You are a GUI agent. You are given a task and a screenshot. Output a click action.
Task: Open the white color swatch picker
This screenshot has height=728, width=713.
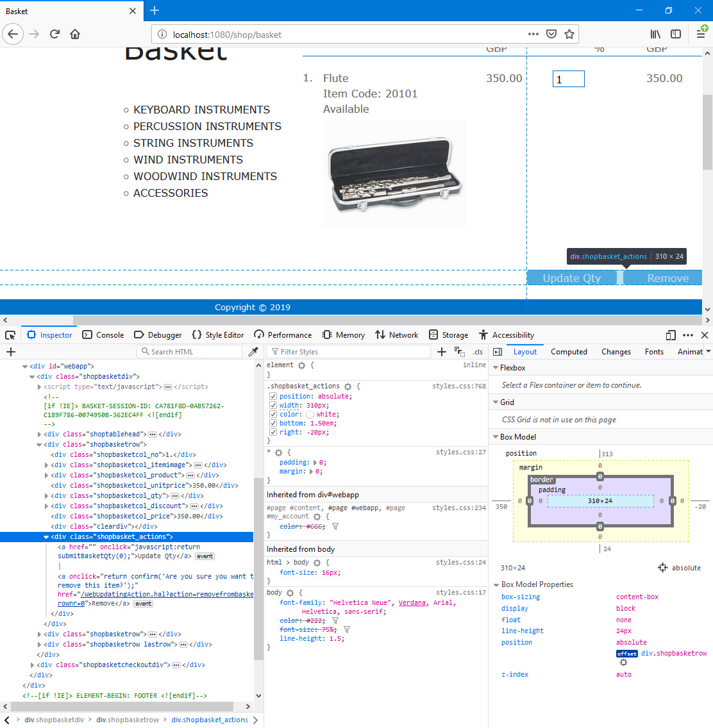pos(310,414)
